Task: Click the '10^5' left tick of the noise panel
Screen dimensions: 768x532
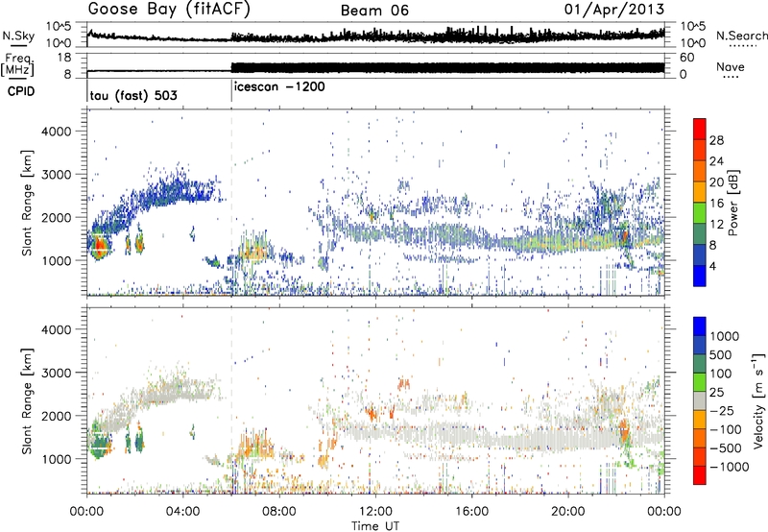Action: [59, 27]
